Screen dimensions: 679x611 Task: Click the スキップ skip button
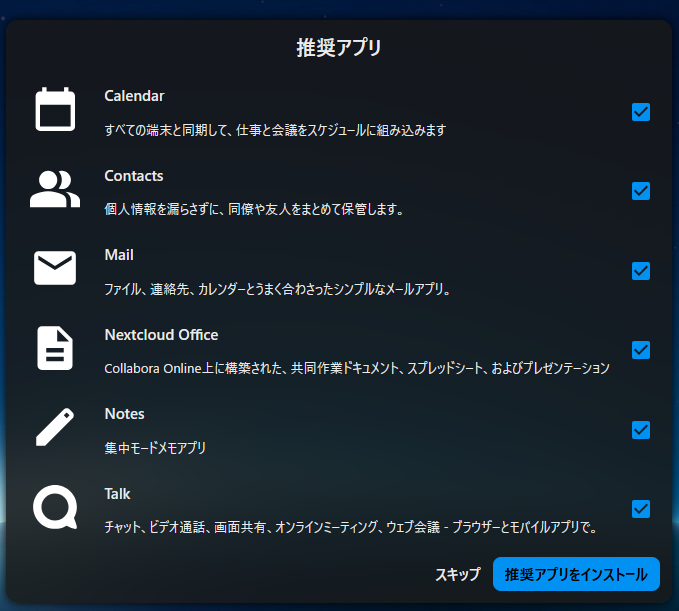click(x=458, y=574)
